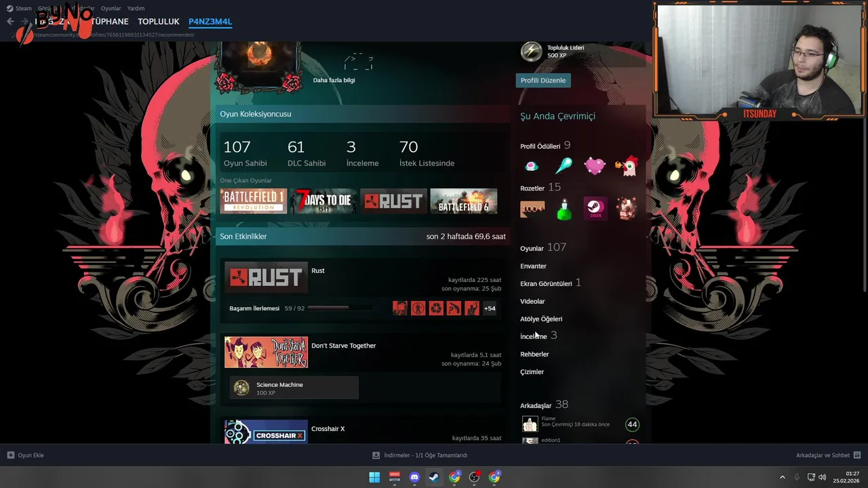The image size is (868, 488).
Task: Open the Steam 2025 badge
Action: (595, 209)
